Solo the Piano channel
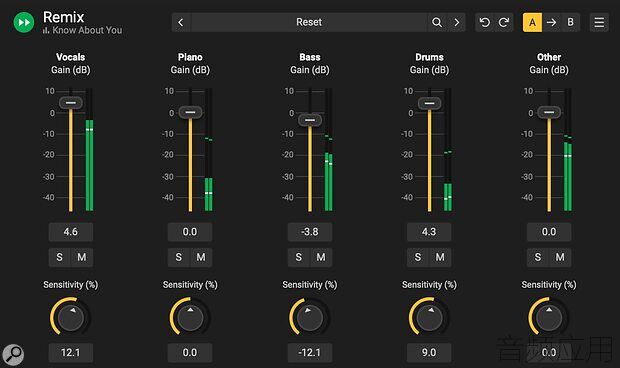 pyautogui.click(x=179, y=257)
